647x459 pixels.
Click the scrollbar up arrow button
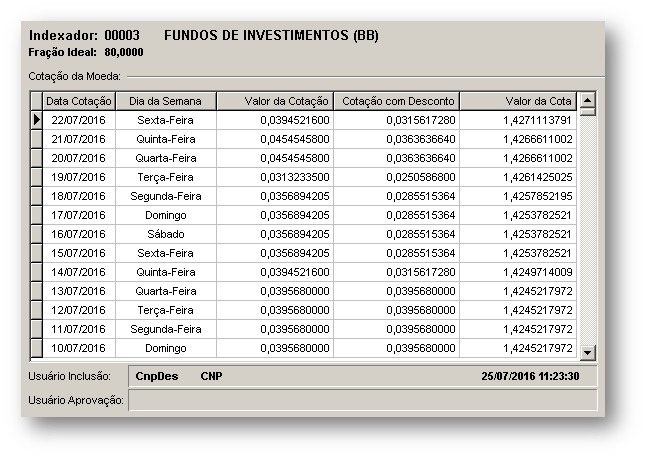pos(587,100)
